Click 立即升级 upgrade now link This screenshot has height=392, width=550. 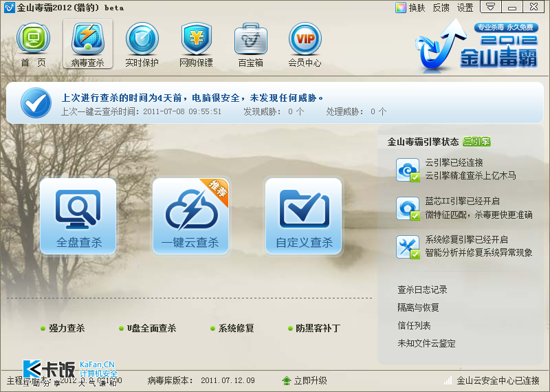311,380
